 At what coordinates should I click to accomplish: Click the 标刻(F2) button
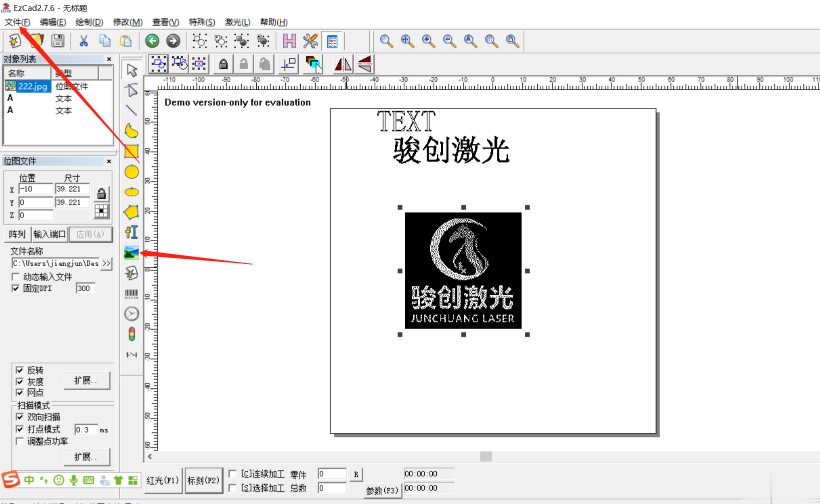(x=204, y=480)
